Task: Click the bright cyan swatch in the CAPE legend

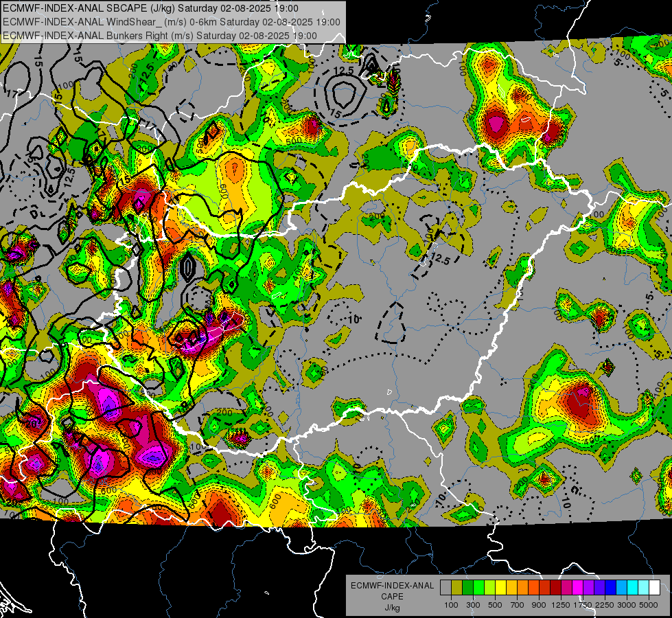Action: click(x=633, y=588)
